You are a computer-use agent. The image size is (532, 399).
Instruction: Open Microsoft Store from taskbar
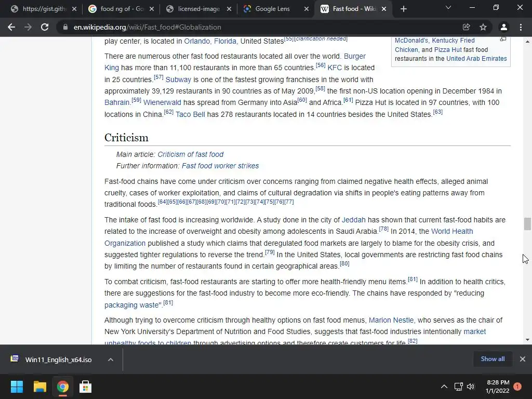pos(86,387)
